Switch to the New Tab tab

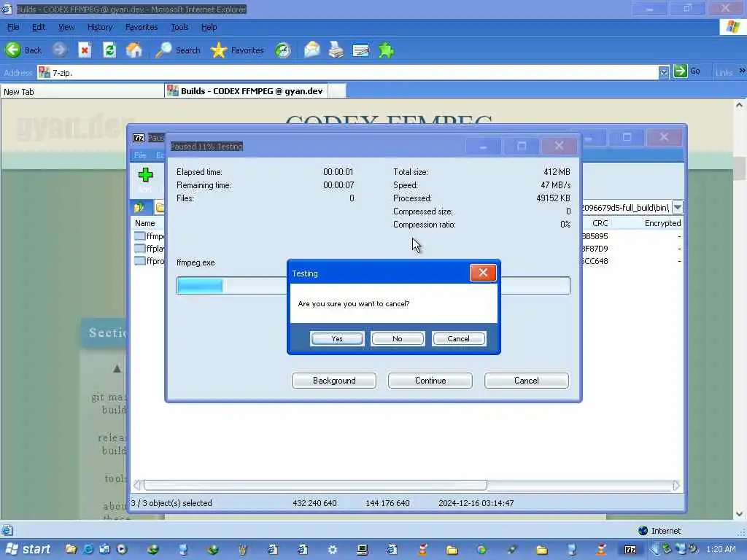pyautogui.click(x=82, y=91)
